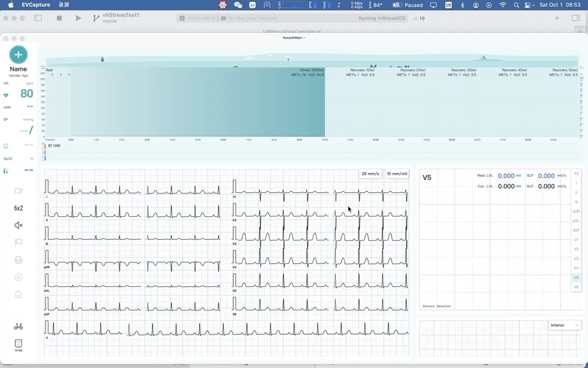Click the Stress 1(300w) stage label
The width and height of the screenshot is (588, 368).
(312, 70)
